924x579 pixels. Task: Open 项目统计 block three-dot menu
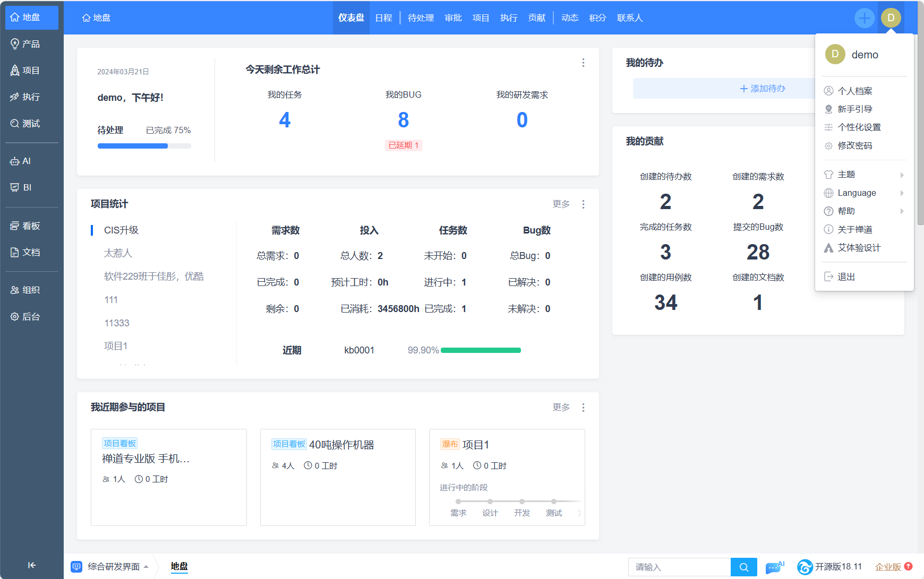583,204
